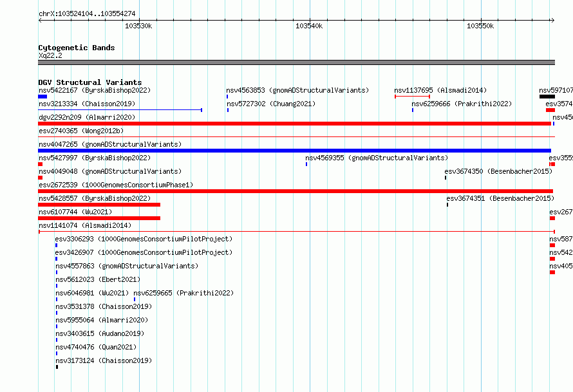Click the esv3674351 (Besenbacher2015) label
The image size is (573, 392).
(500, 198)
